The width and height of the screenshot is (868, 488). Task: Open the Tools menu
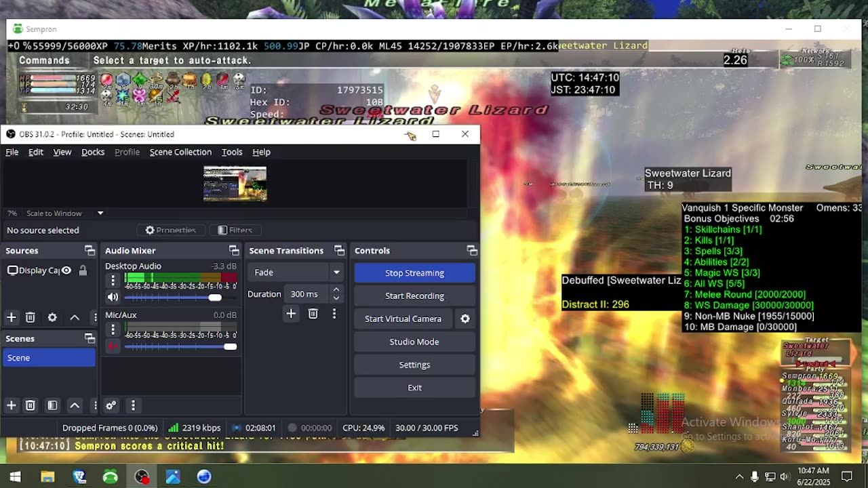[x=232, y=152]
